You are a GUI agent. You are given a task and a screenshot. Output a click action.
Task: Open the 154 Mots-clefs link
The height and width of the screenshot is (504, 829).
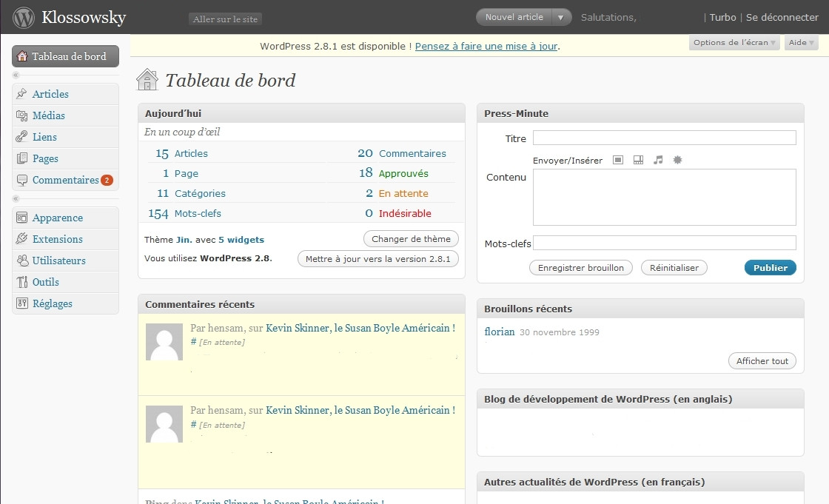pos(184,214)
